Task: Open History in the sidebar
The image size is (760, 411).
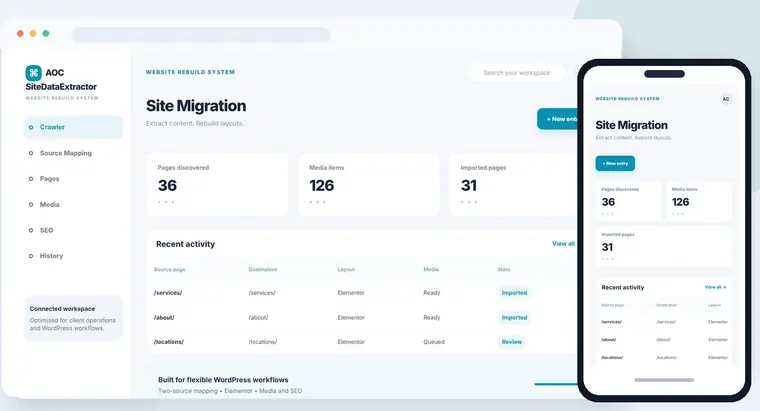Action: coord(51,256)
